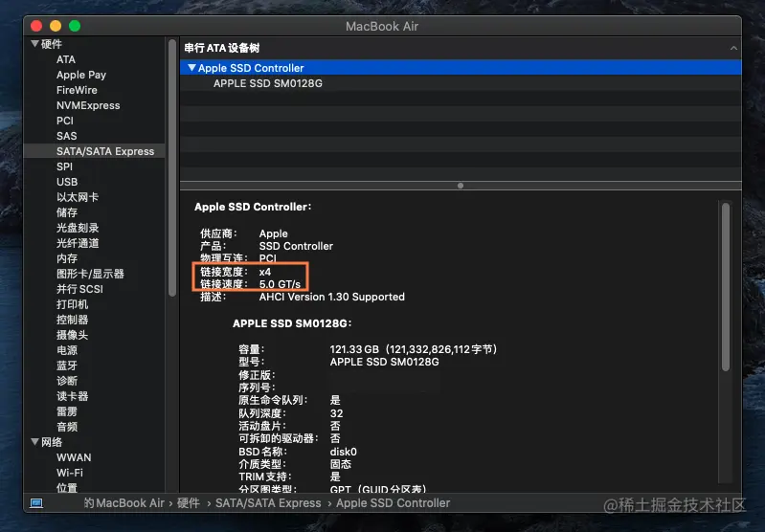
Task: Select 诊断 diagnostics category
Action: point(67,381)
